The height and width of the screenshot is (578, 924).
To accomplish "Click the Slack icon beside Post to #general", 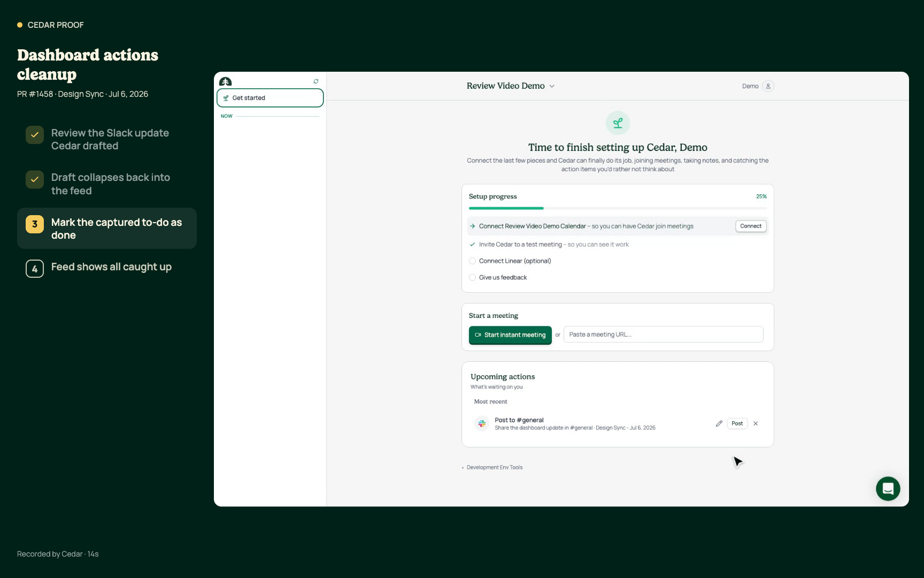I will coord(482,423).
